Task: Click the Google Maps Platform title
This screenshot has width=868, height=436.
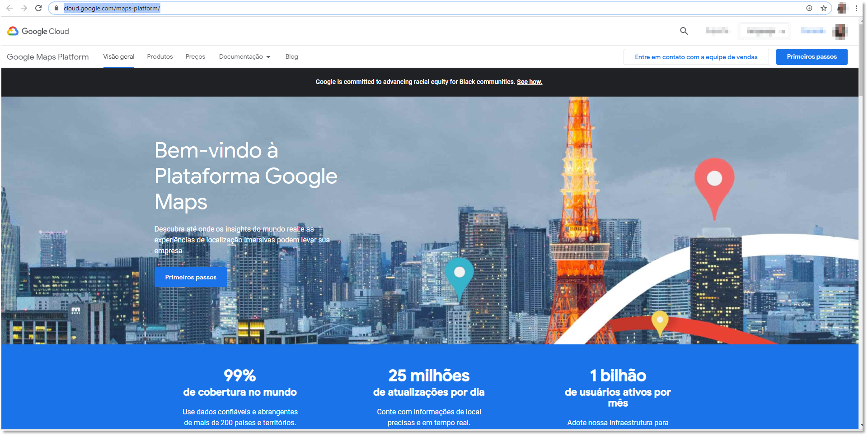Action: click(47, 57)
